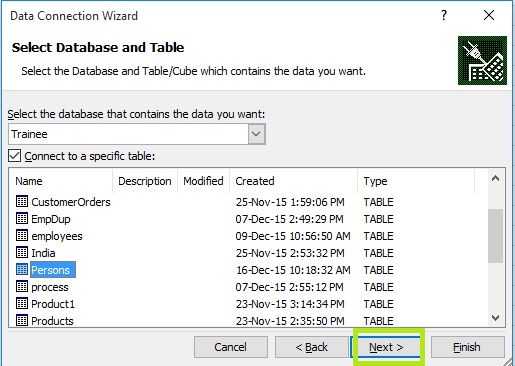The image size is (515, 366).
Task: Click the help question mark icon
Action: pos(444,15)
